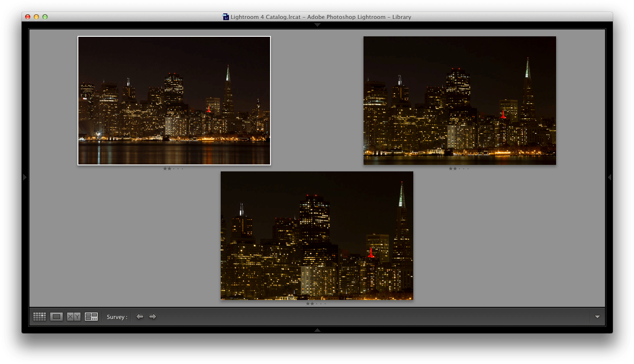This screenshot has width=634, height=364.
Task: Open the toolbar options dropdown triangle
Action: coord(597,317)
